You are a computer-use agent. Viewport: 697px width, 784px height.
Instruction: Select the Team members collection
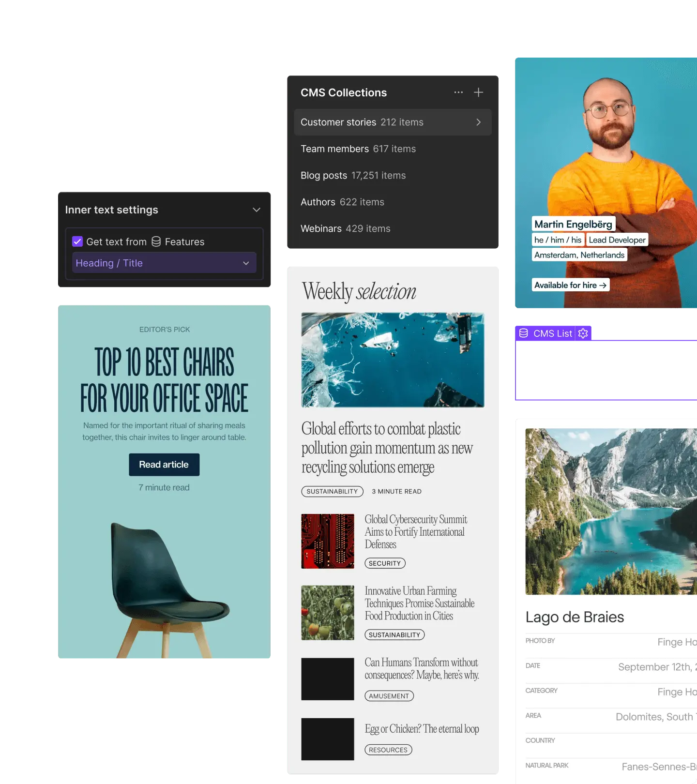coord(358,149)
